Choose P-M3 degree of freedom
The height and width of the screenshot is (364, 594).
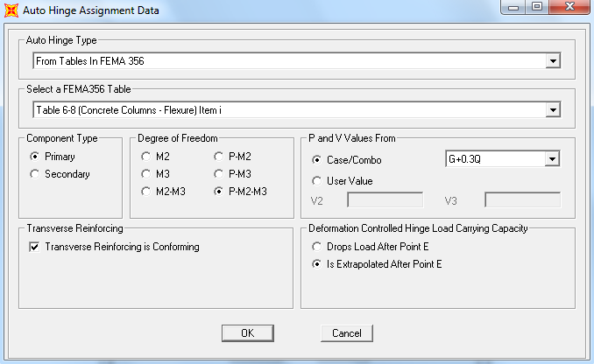coord(218,174)
